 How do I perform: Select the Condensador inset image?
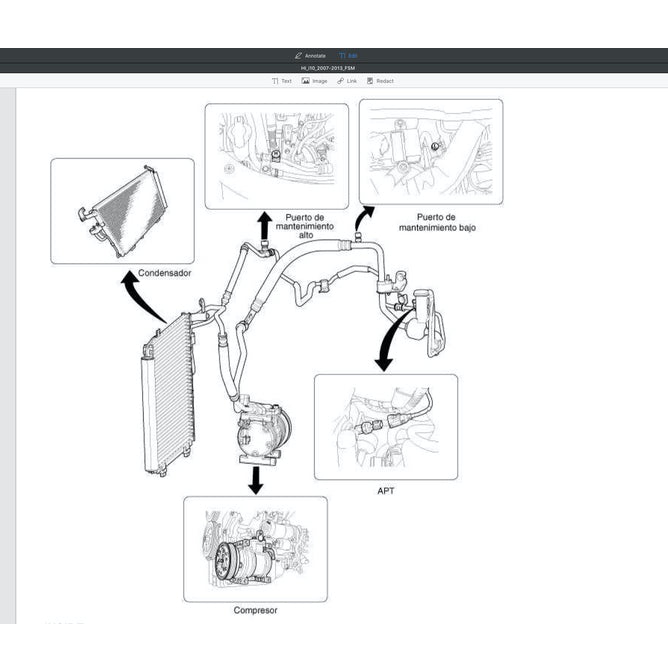[x=122, y=211]
